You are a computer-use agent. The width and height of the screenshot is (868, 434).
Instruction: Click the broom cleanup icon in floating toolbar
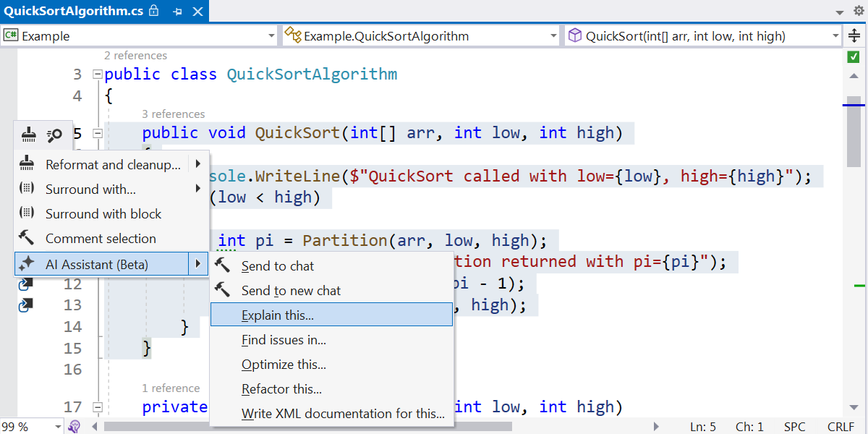[28, 135]
